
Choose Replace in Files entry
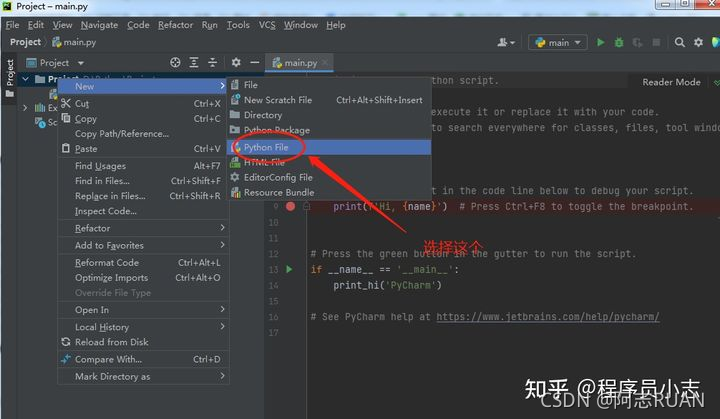pos(142,196)
